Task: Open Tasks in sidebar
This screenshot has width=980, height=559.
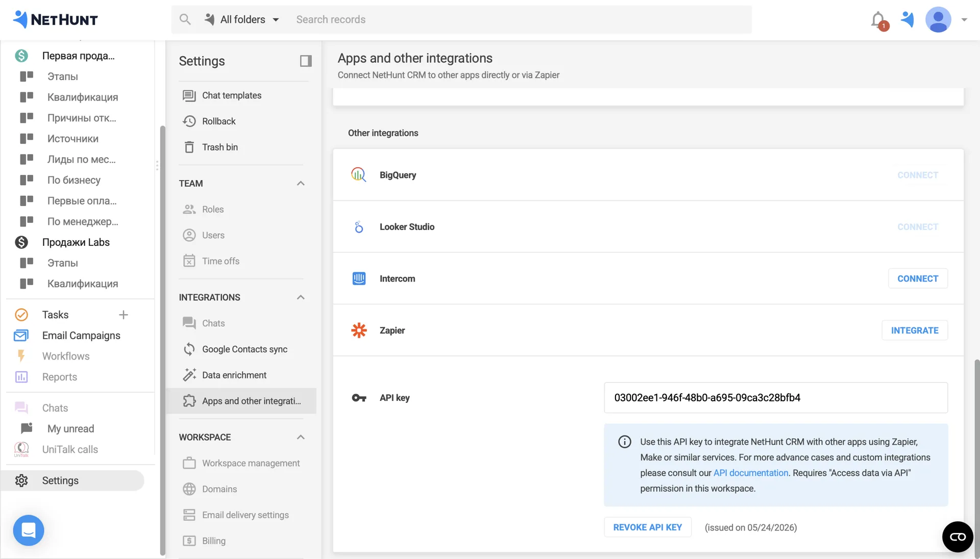Action: click(55, 315)
